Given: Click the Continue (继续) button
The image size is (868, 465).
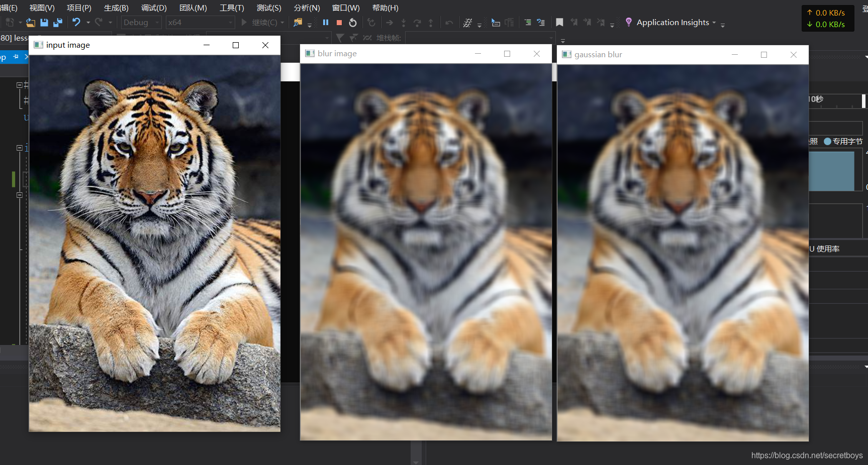Looking at the screenshot, I should [x=259, y=23].
